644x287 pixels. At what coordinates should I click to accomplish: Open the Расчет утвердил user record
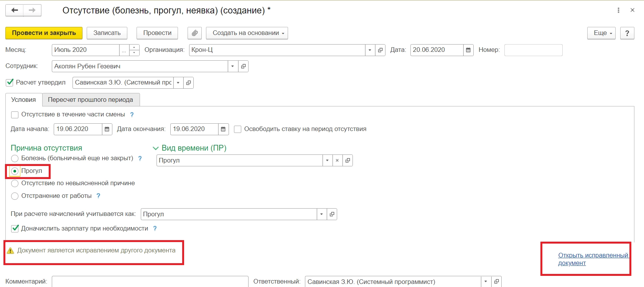188,83
